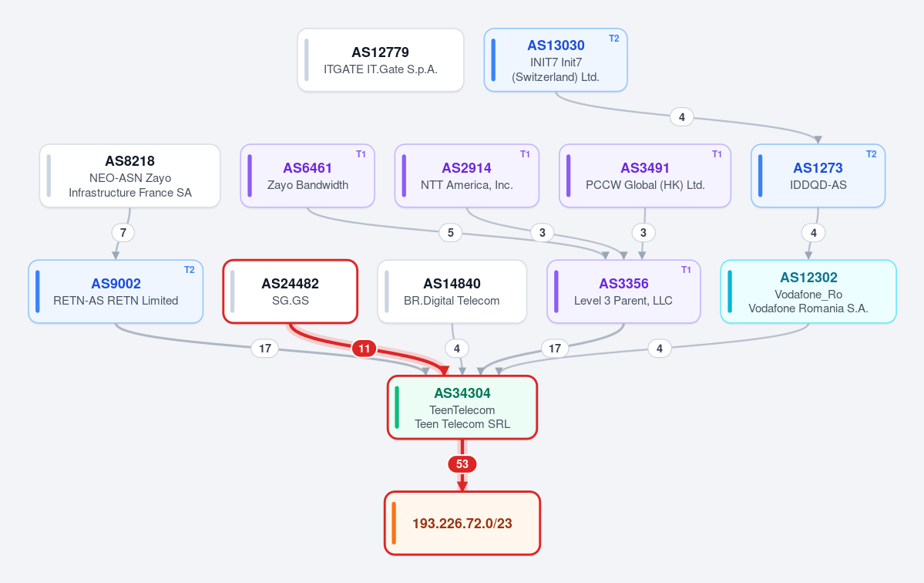924x583 pixels.
Task: Select the AS12779 ITGATE node
Action: click(381, 60)
